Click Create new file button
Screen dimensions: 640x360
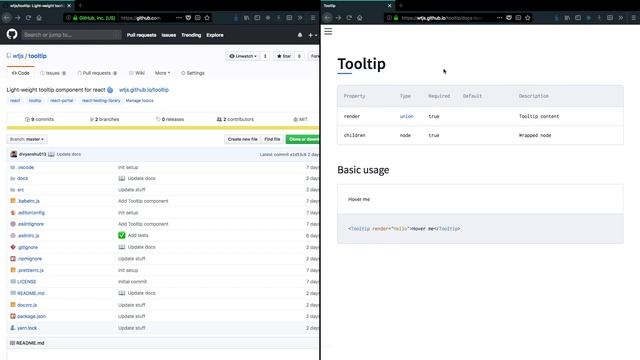tap(242, 139)
